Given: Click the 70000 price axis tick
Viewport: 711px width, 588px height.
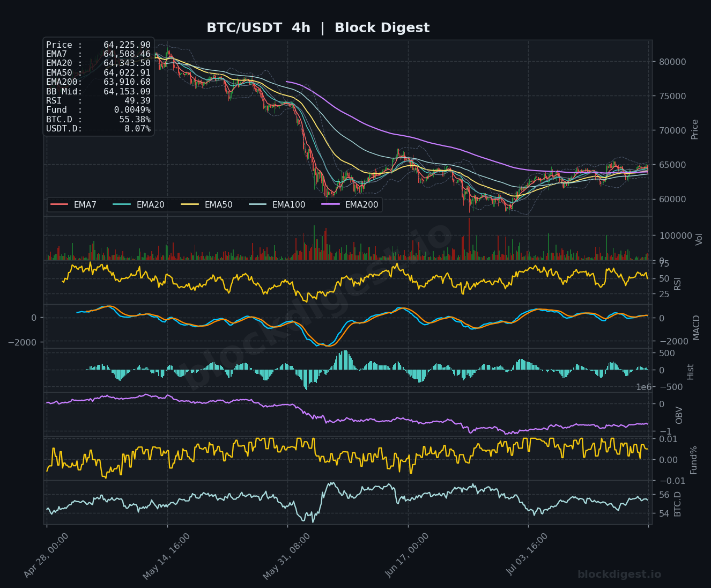Looking at the screenshot, I should coord(671,130).
